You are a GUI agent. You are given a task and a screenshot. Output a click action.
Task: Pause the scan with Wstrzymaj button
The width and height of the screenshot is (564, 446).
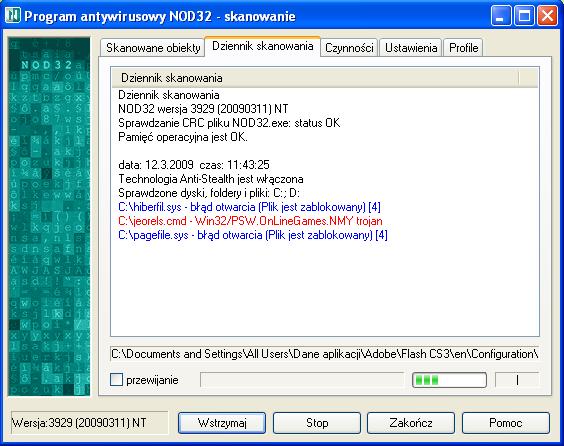point(222,423)
